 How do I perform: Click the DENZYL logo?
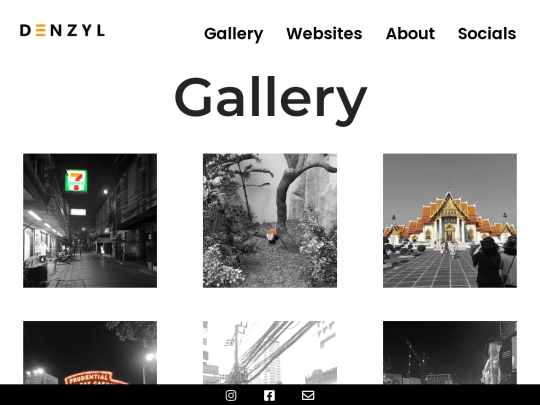tap(62, 30)
